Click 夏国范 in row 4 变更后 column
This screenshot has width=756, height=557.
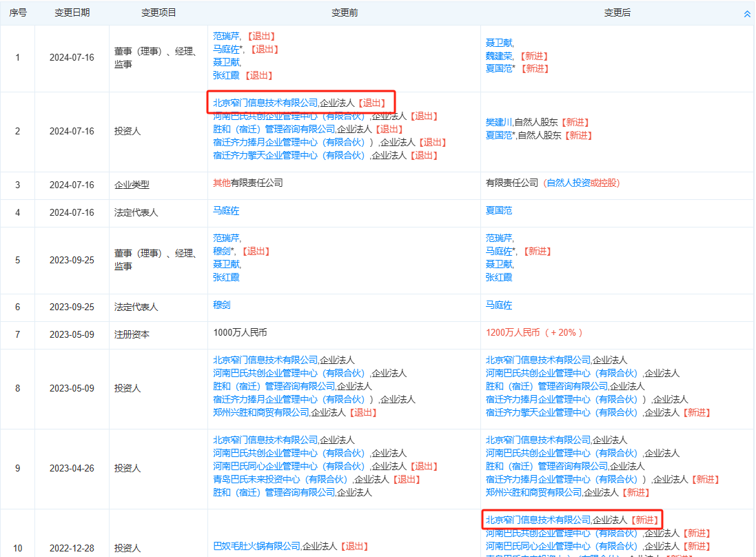[x=499, y=211]
